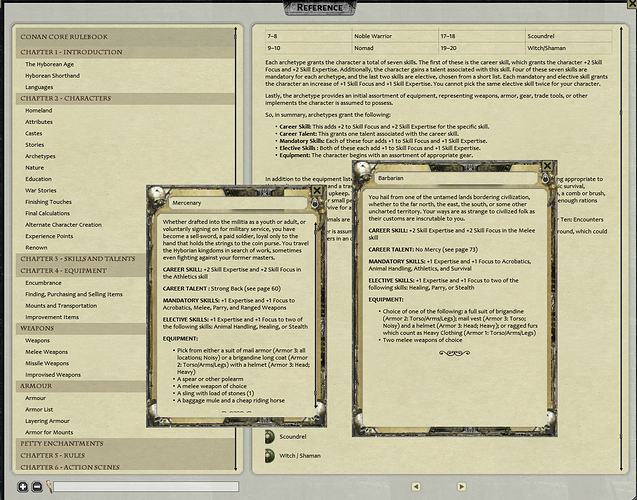Open The Hyborean Age page
The height and width of the screenshot is (500, 637).
(50, 64)
